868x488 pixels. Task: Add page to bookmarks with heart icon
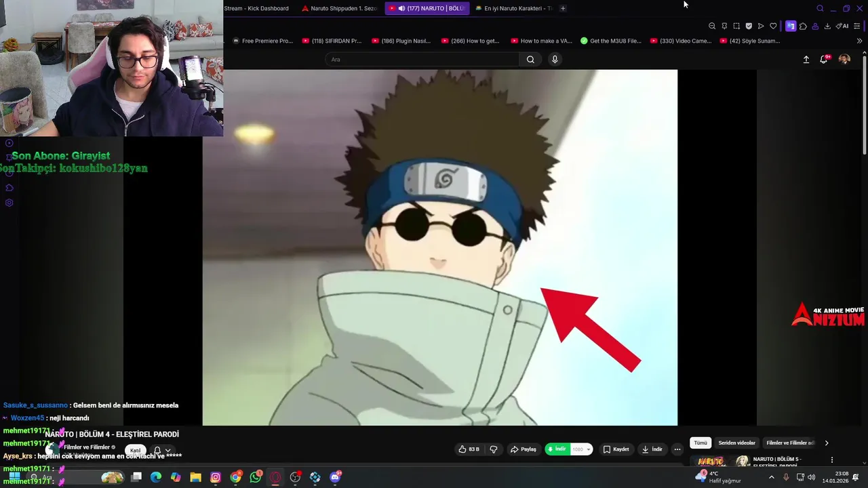pyautogui.click(x=773, y=26)
